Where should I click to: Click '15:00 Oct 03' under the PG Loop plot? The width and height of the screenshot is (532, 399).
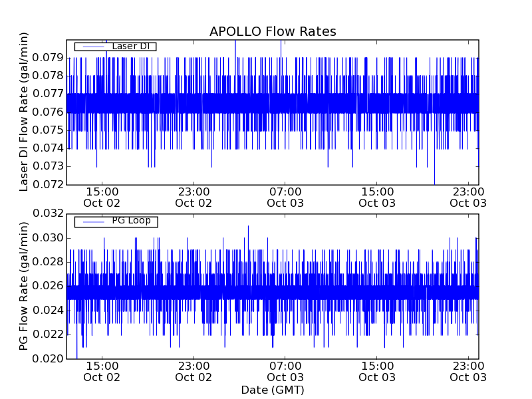pos(377,372)
